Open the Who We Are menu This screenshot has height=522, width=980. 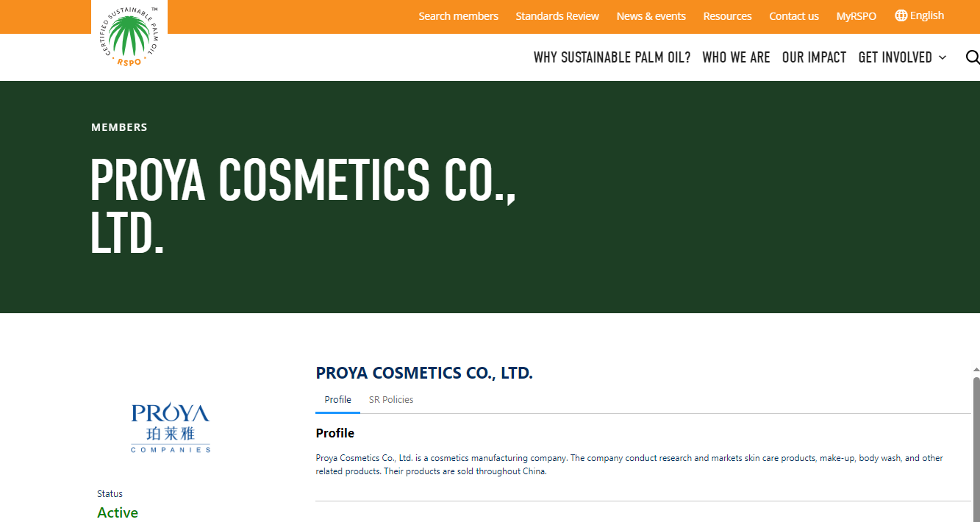(736, 57)
